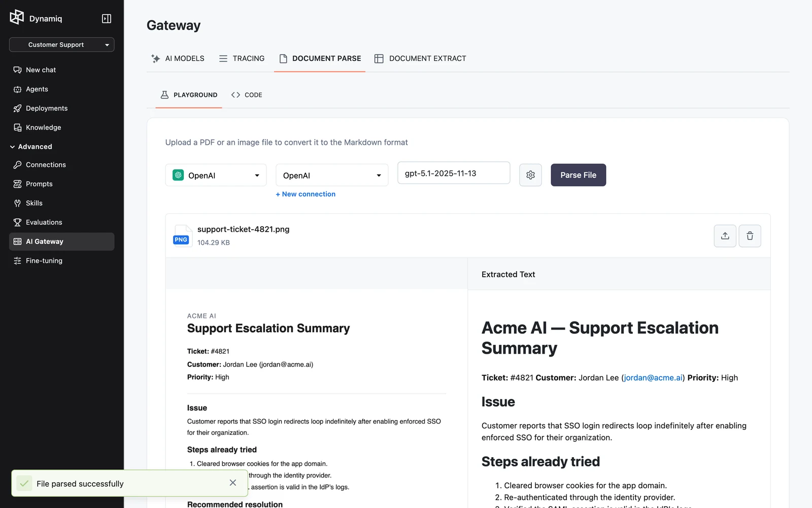Click the Fine-tuning sliders icon
This screenshot has height=508, width=812.
tap(17, 261)
